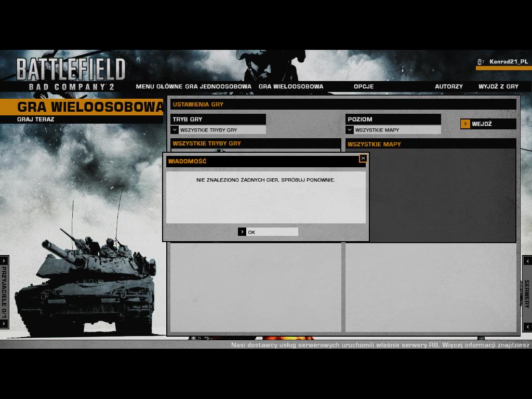The height and width of the screenshot is (399, 532).
Task: Click the 'Nie znaleziono żadnych gier' message text
Action: click(265, 180)
